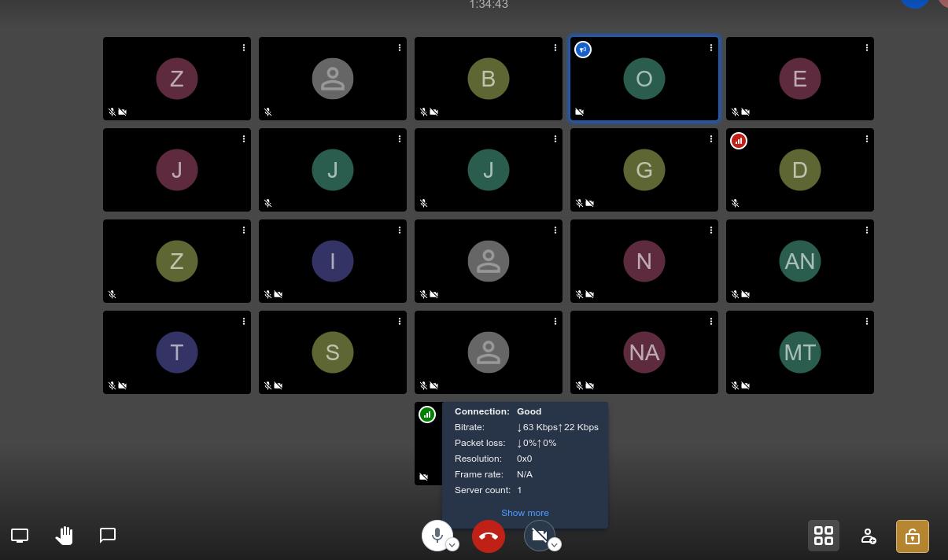Click camera-off icon on S tile
Viewport: 948px width, 560px height.
click(278, 385)
